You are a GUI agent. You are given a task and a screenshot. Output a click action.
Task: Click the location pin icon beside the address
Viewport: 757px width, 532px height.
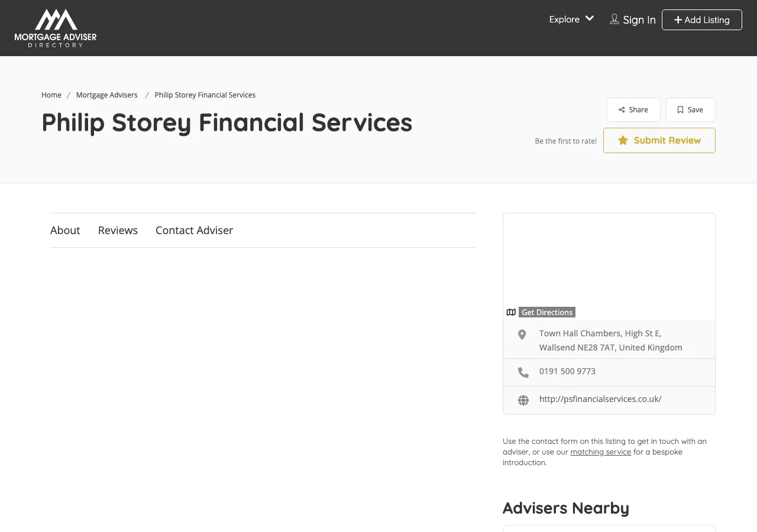pyautogui.click(x=522, y=335)
